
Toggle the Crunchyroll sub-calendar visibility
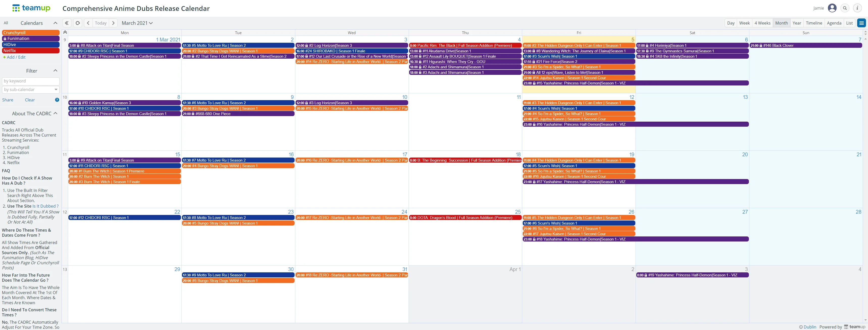(x=30, y=32)
